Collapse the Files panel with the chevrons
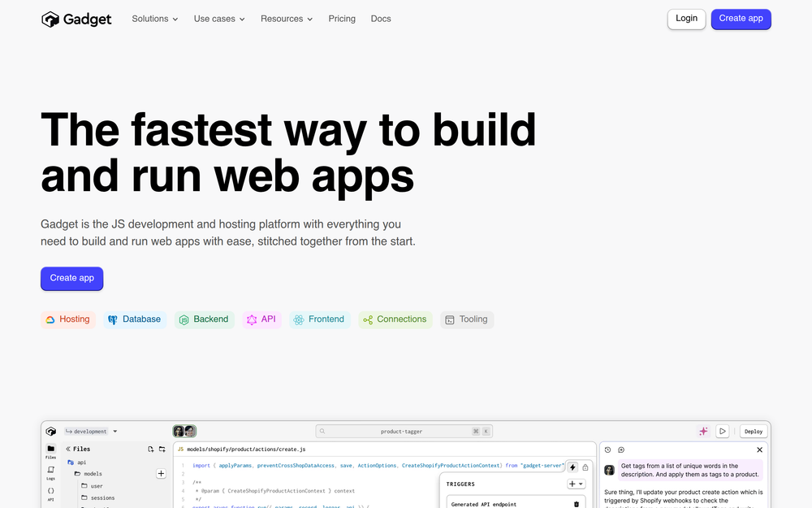812x508 pixels. tap(68, 449)
